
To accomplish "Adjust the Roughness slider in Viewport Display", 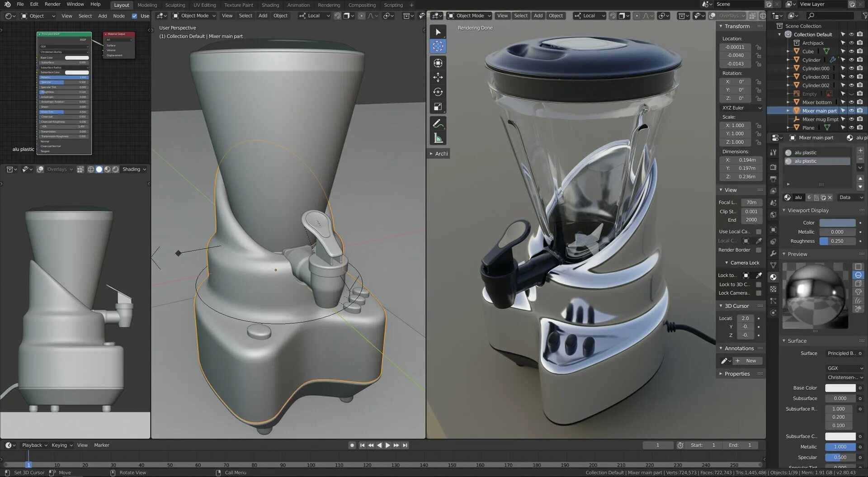I will [837, 241].
